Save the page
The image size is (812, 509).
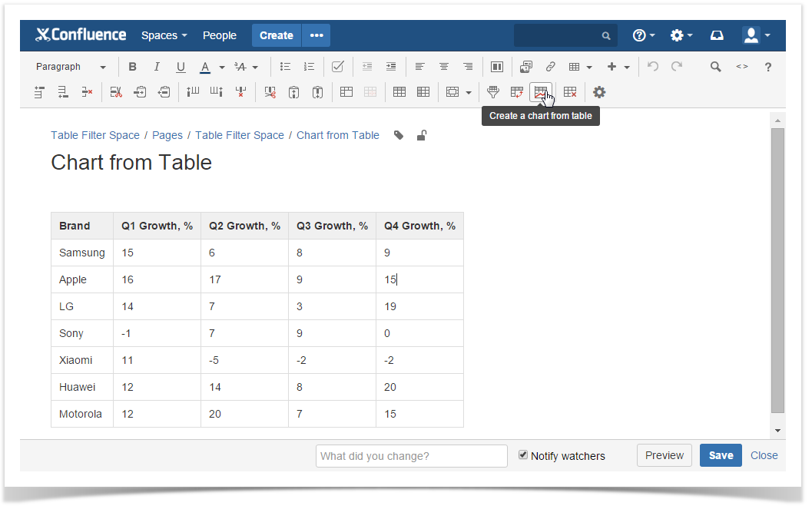(721, 455)
